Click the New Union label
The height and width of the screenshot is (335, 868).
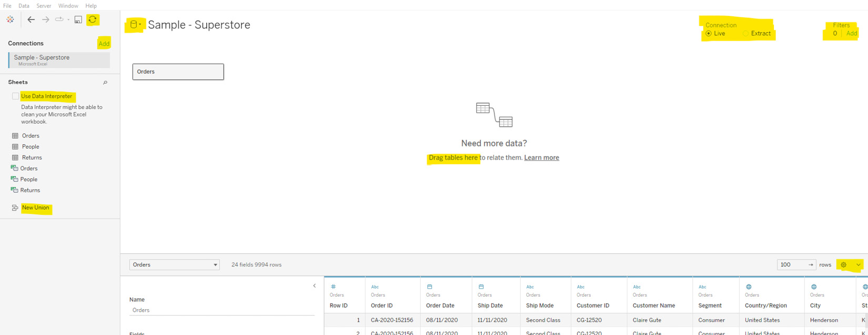35,208
